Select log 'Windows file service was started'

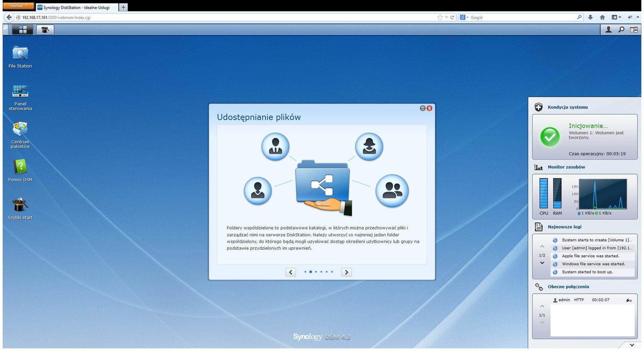pos(593,264)
